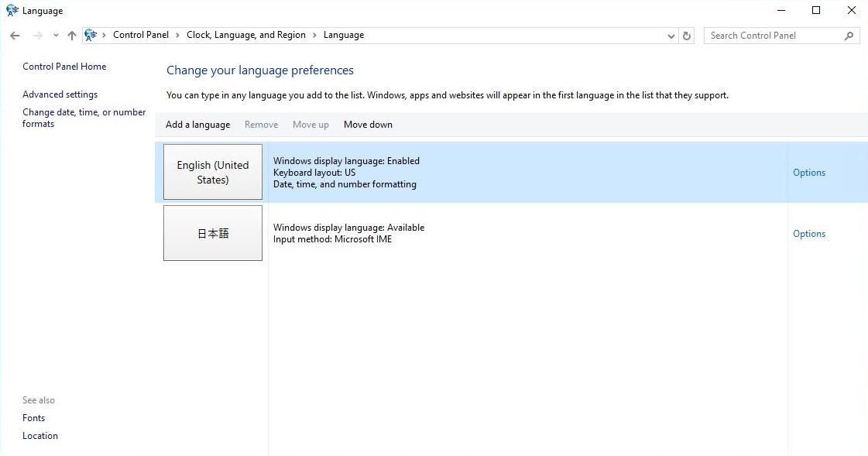Click 'Date, time, and number formatting' text
The width and height of the screenshot is (868, 456).
click(345, 184)
